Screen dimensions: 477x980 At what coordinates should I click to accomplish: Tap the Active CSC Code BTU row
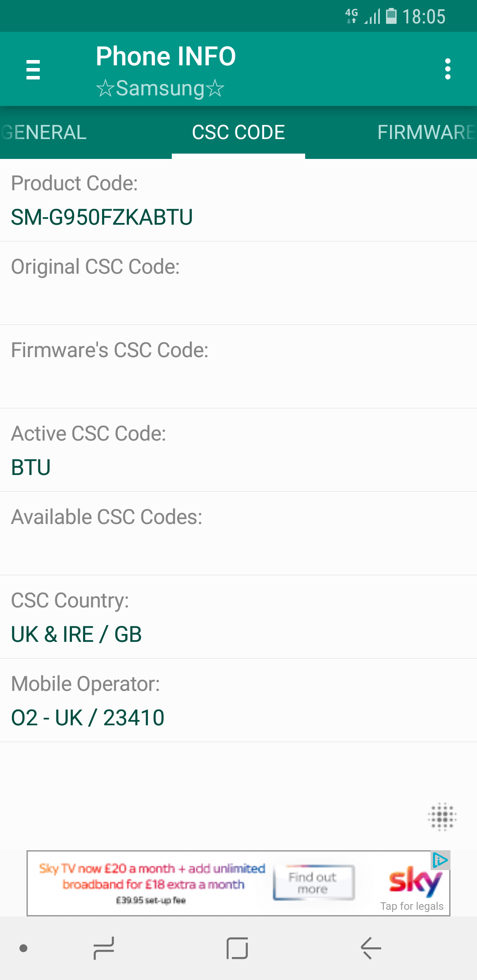(x=238, y=450)
